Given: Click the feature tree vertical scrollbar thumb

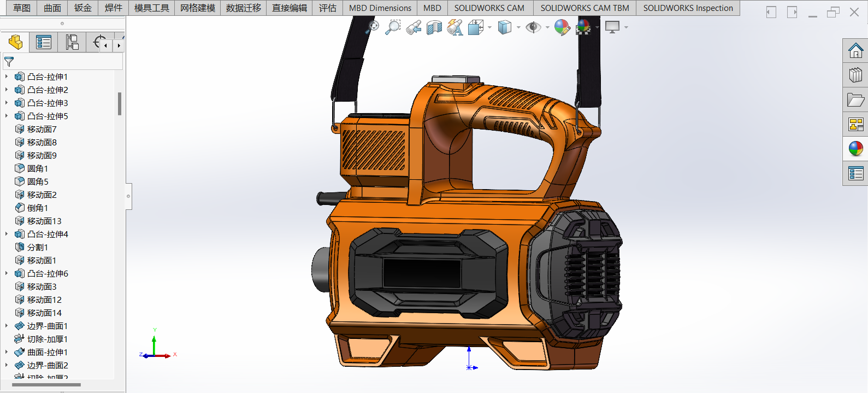Looking at the screenshot, I should (120, 104).
